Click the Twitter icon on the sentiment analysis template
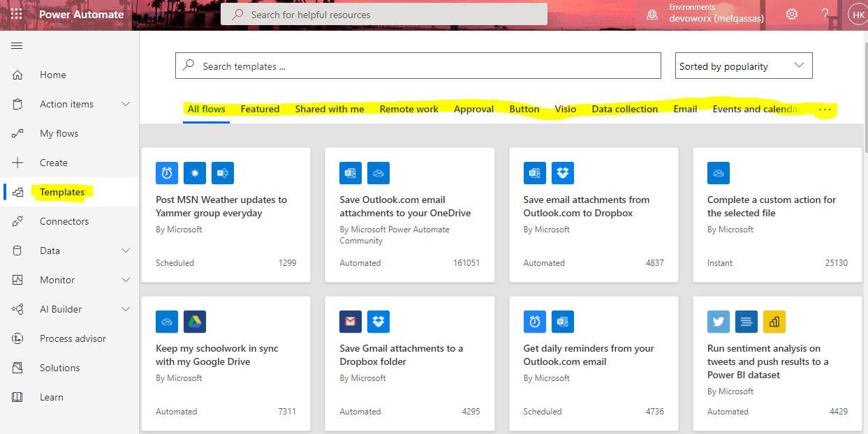868x434 pixels. pyautogui.click(x=718, y=322)
